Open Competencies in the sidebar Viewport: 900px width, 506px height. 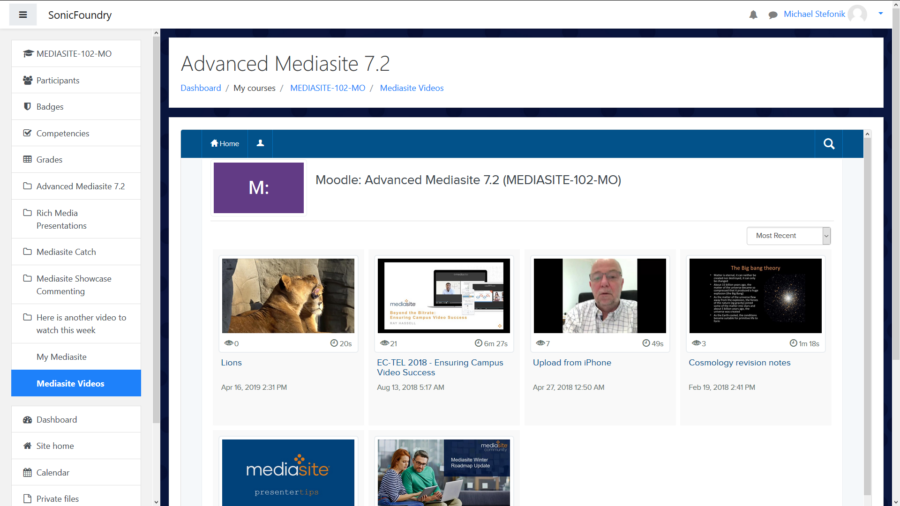click(76, 133)
